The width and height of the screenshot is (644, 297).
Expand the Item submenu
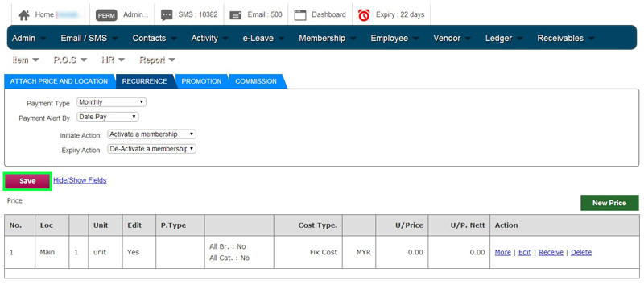tap(26, 60)
